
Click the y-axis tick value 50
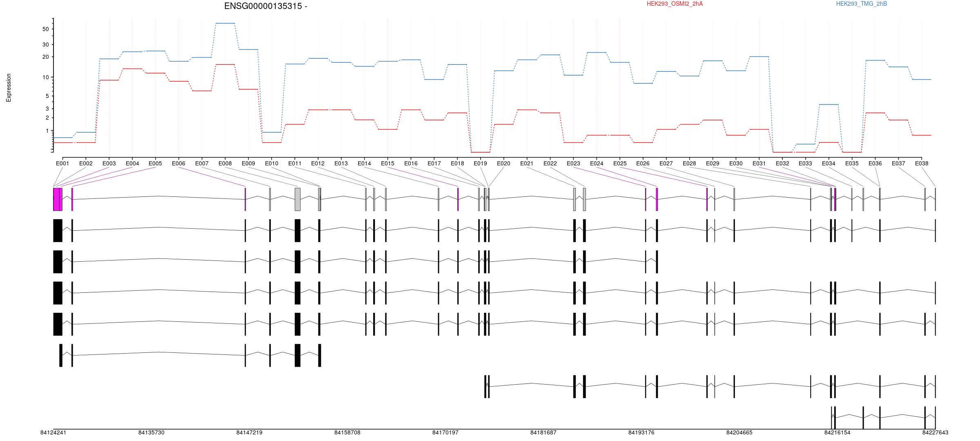point(45,29)
